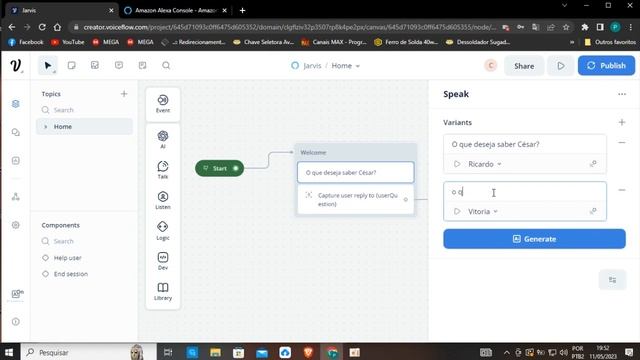640x360 pixels.
Task: Open Facebook bookmark
Action: pyautogui.click(x=26, y=42)
